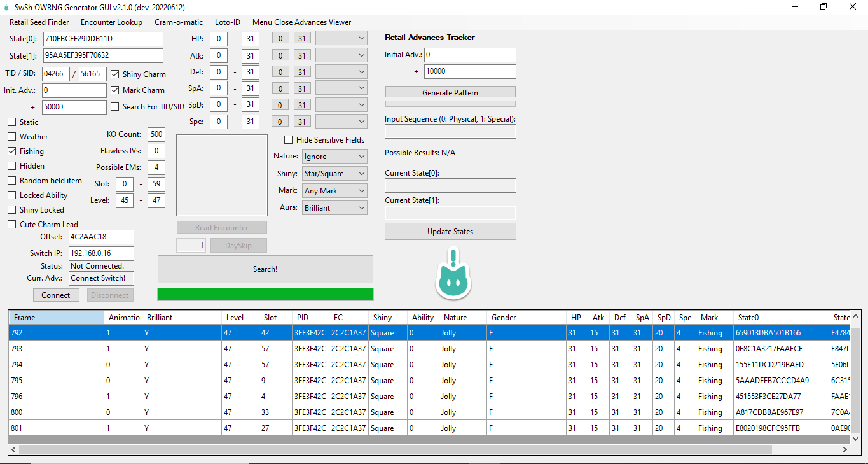Click the State[0] input field
The height and width of the screenshot is (464, 868).
(103, 39)
